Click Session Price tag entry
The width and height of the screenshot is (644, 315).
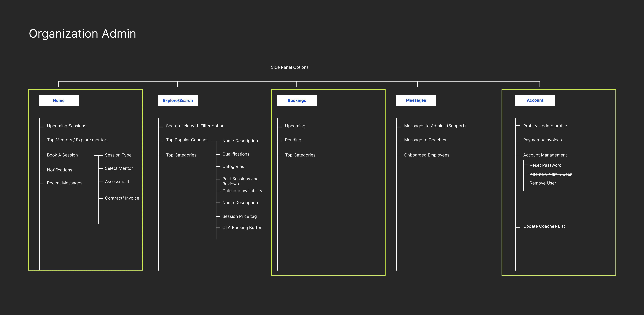tap(239, 216)
